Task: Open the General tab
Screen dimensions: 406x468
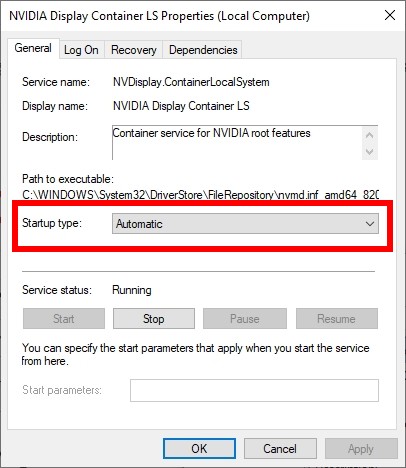Action: pyautogui.click(x=33, y=48)
